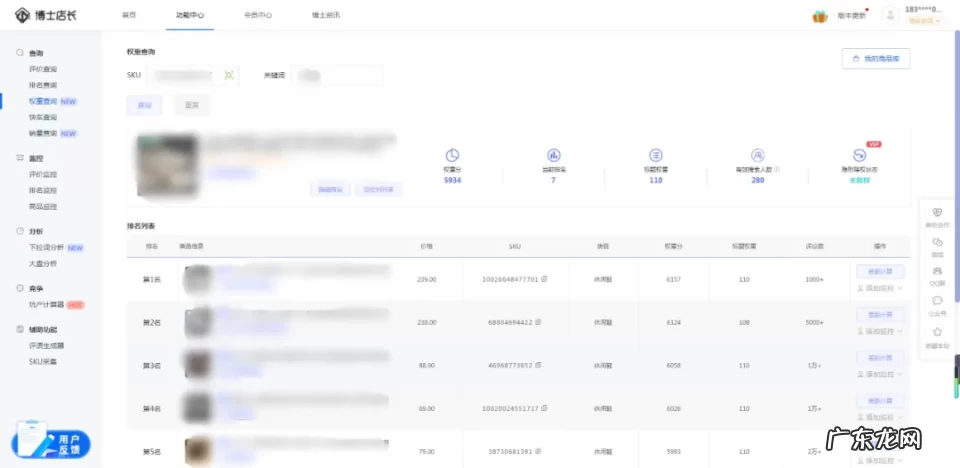Click the 用户反馈 feedback button
This screenshot has width=960, height=468.
pyautogui.click(x=51, y=443)
